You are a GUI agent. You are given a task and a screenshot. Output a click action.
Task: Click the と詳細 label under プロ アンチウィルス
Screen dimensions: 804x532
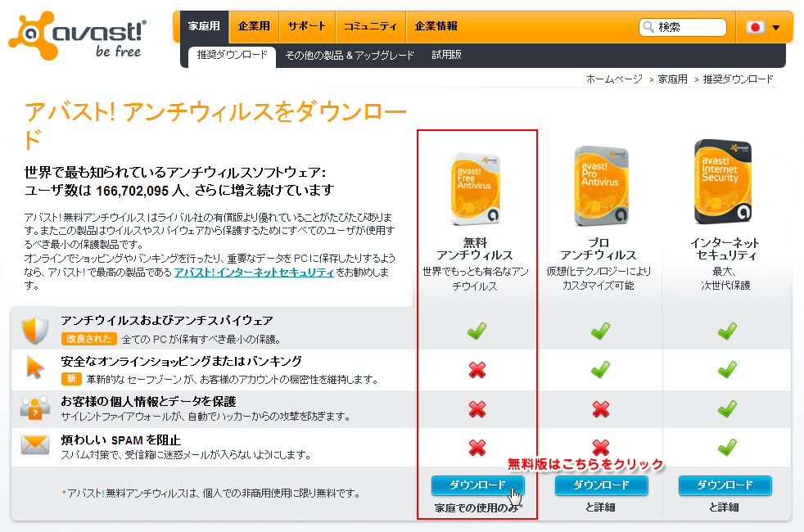(600, 507)
